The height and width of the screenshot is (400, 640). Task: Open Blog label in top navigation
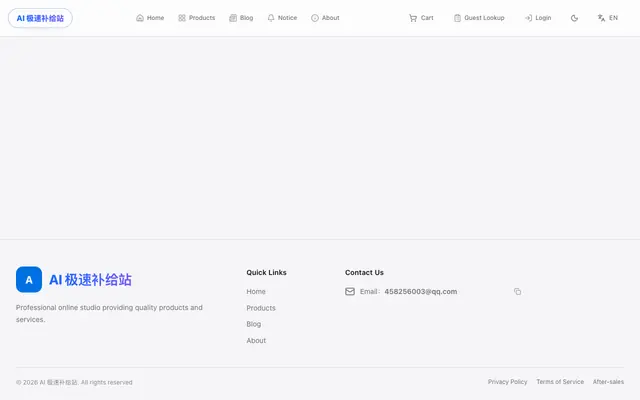247,18
